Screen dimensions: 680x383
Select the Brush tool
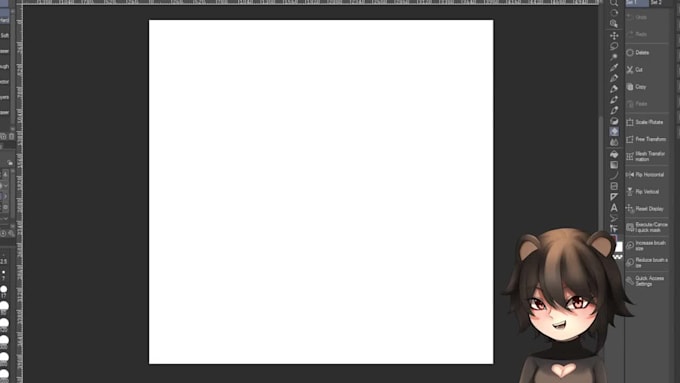tap(614, 100)
